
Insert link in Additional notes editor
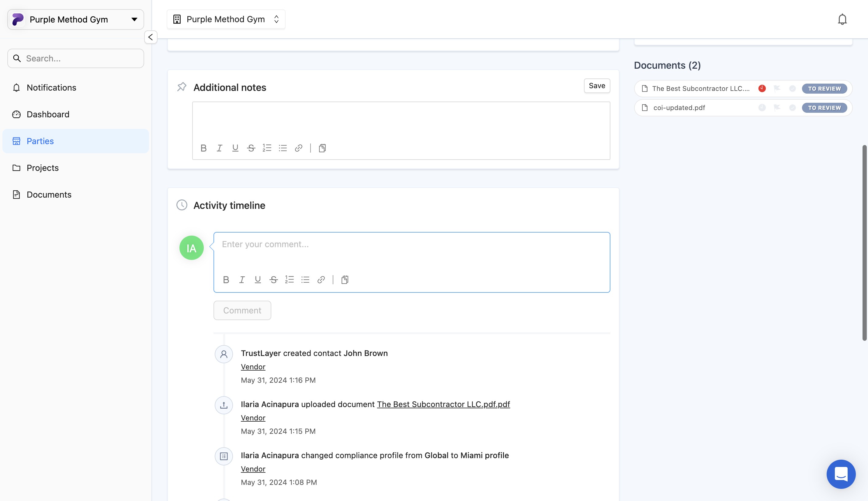298,148
